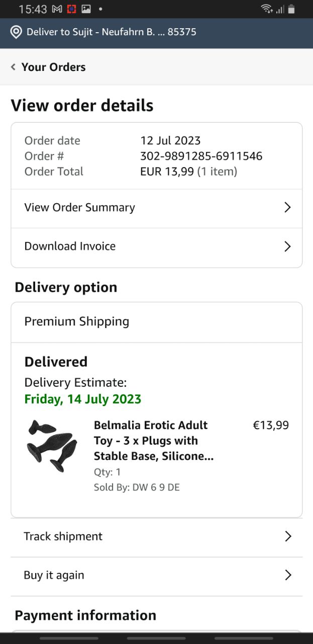Open Download Invoice arrow
The height and width of the screenshot is (644, 313).
point(287,246)
